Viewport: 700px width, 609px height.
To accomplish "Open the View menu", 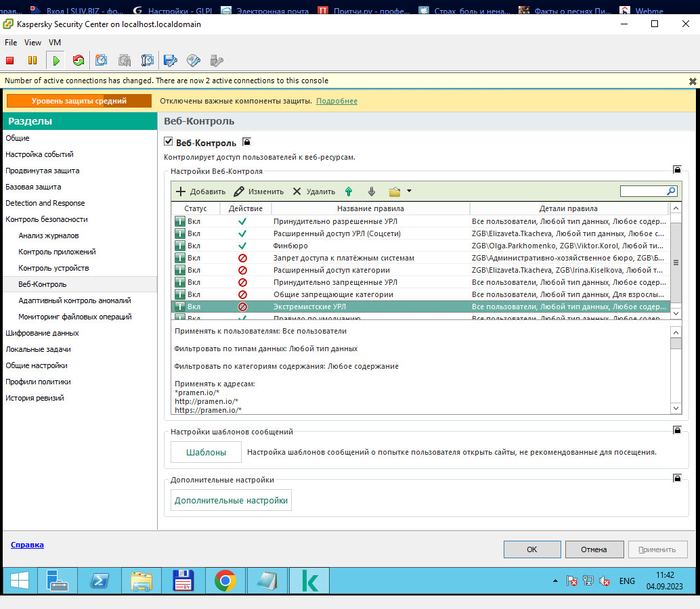I will pos(32,42).
